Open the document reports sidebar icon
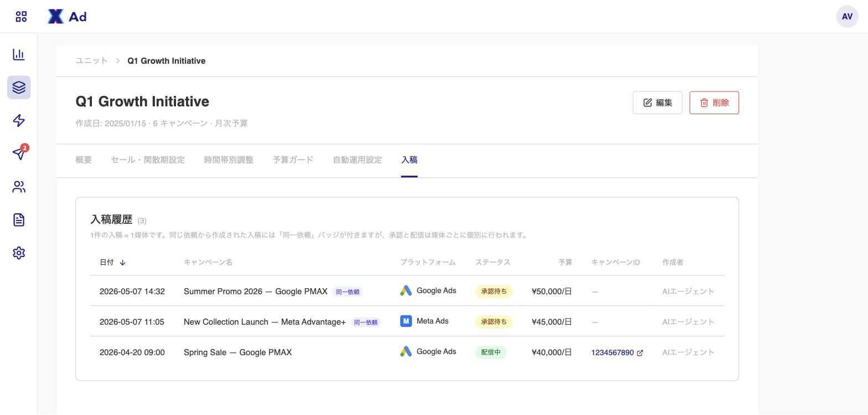The width and height of the screenshot is (868, 415). click(x=19, y=220)
